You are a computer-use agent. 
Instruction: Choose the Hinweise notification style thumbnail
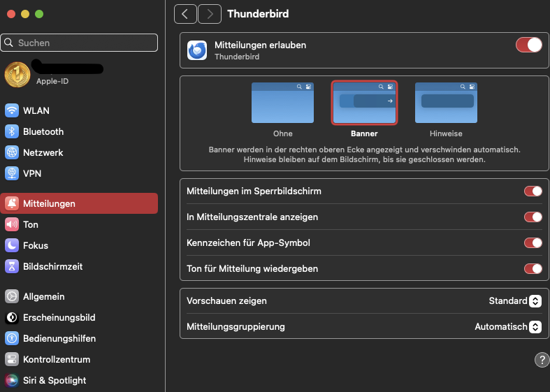click(446, 103)
